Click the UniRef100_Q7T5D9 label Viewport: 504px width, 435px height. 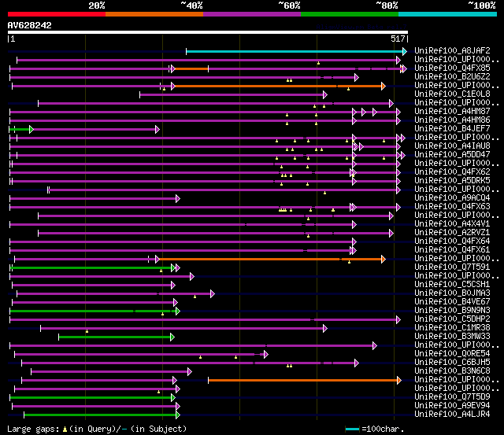[452, 397]
